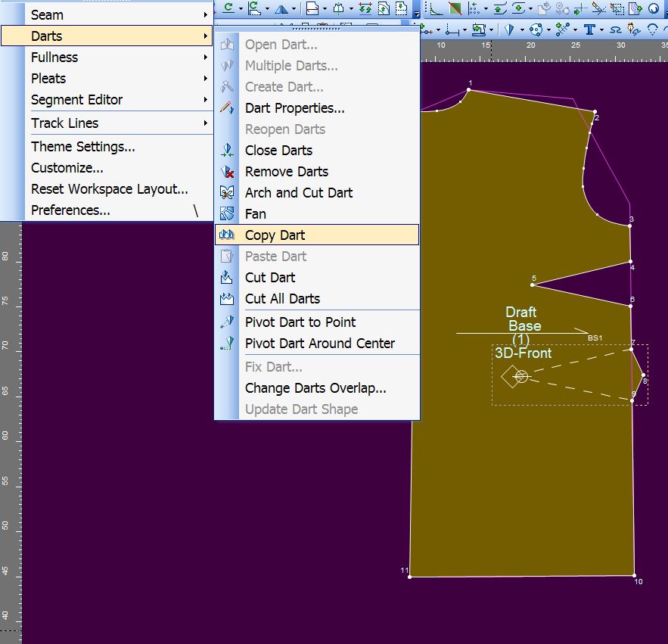The width and height of the screenshot is (668, 644).
Task: Click corner point 10 on the pattern
Action: pos(635,575)
